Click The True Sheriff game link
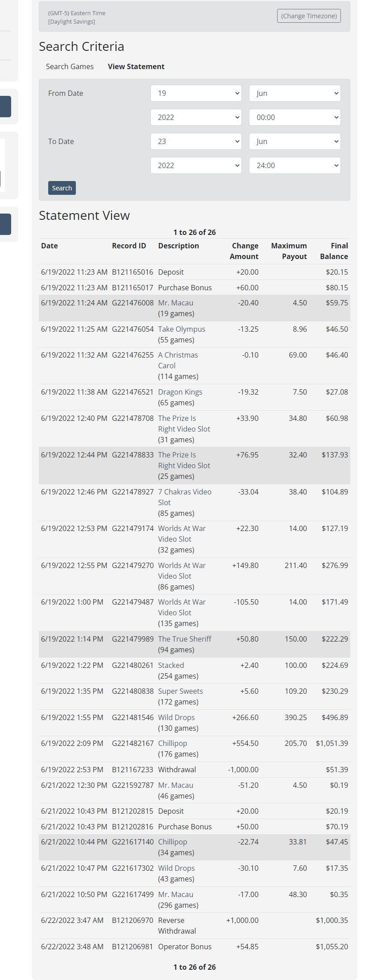The height and width of the screenshot is (980, 390). (184, 639)
